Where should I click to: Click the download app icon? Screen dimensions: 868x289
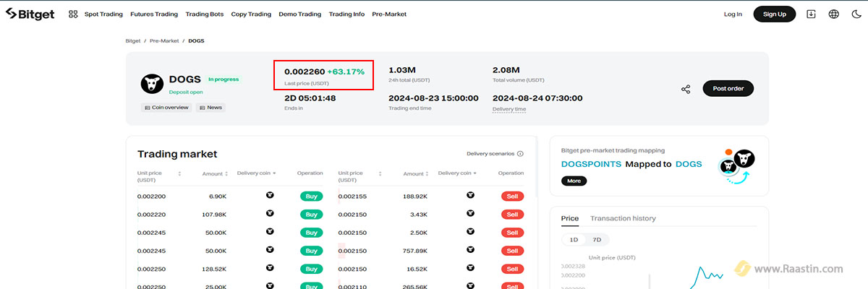[811, 14]
